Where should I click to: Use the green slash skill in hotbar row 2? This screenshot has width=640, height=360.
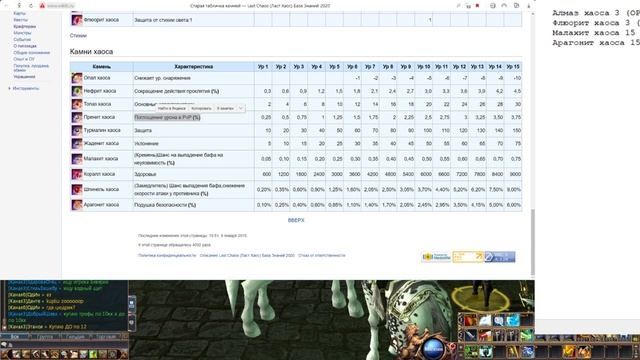pos(527,336)
